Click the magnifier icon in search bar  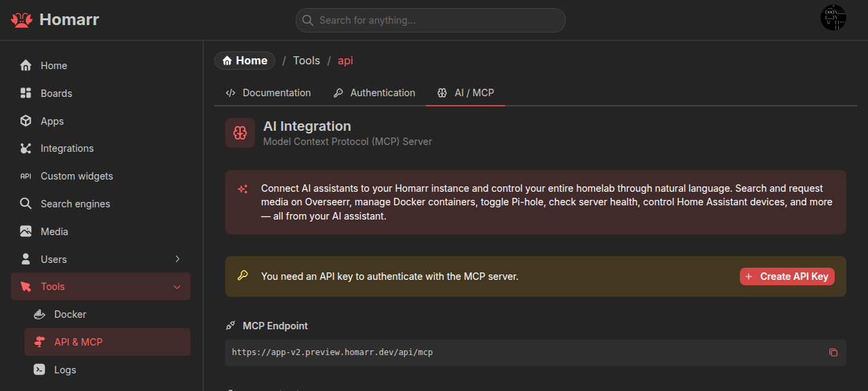[x=308, y=20]
